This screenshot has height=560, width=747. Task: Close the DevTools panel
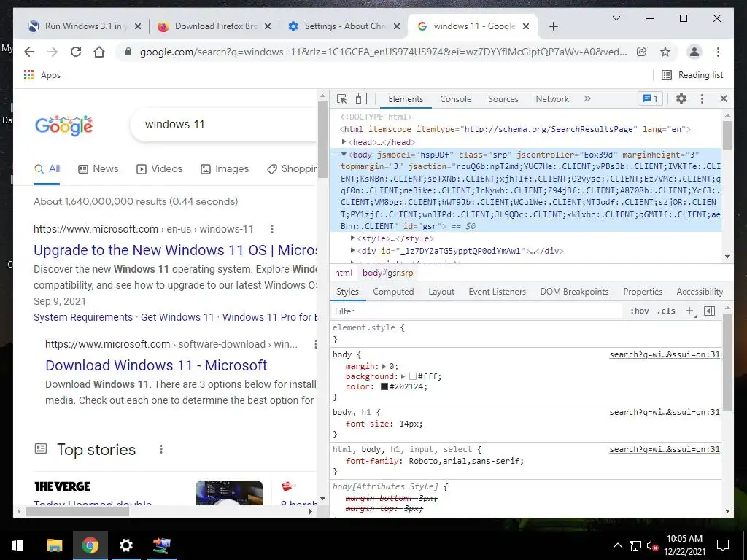coord(723,98)
